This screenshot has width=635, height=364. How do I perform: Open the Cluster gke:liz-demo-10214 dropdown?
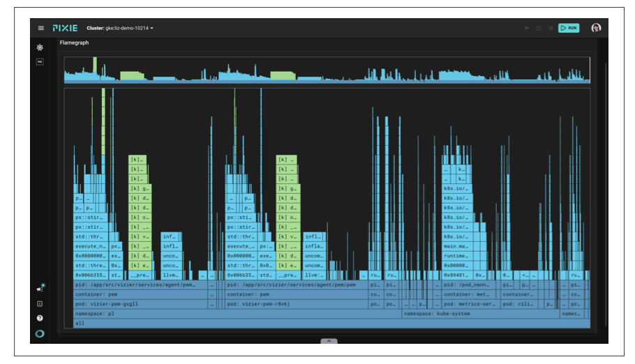120,29
